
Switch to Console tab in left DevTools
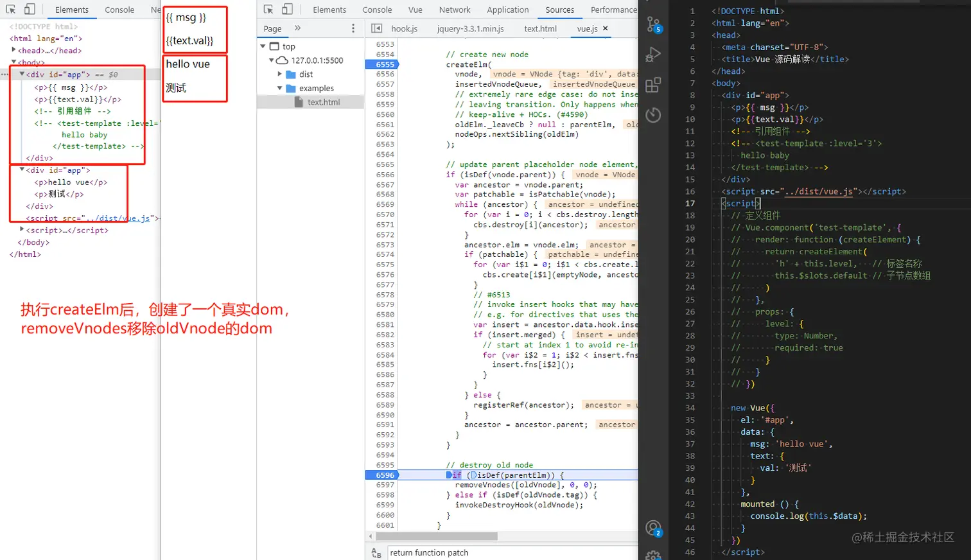point(119,10)
